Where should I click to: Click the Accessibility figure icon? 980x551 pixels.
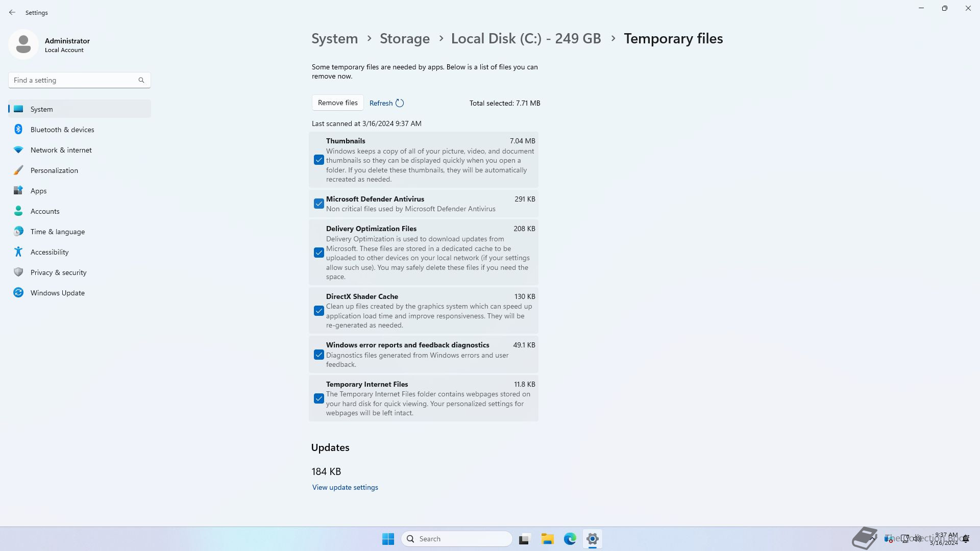point(18,252)
